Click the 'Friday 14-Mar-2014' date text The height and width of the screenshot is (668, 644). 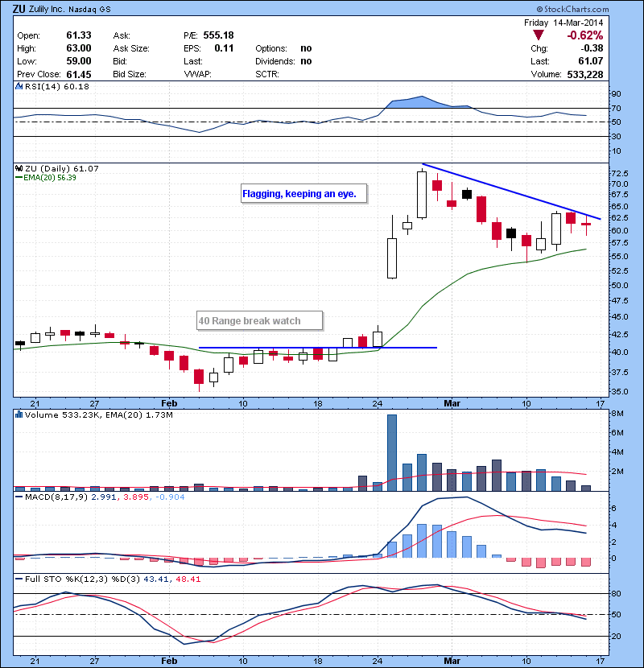coord(563,23)
